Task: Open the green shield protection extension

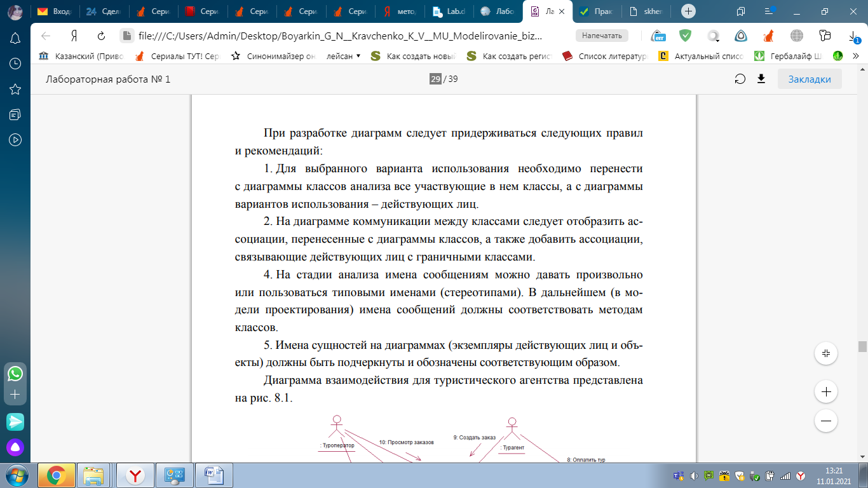Action: pos(685,36)
